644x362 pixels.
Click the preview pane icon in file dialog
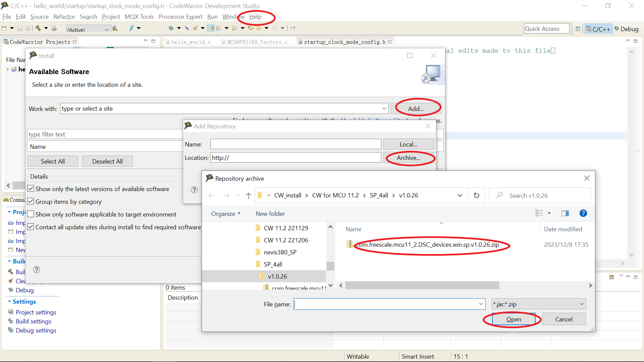[x=565, y=214]
